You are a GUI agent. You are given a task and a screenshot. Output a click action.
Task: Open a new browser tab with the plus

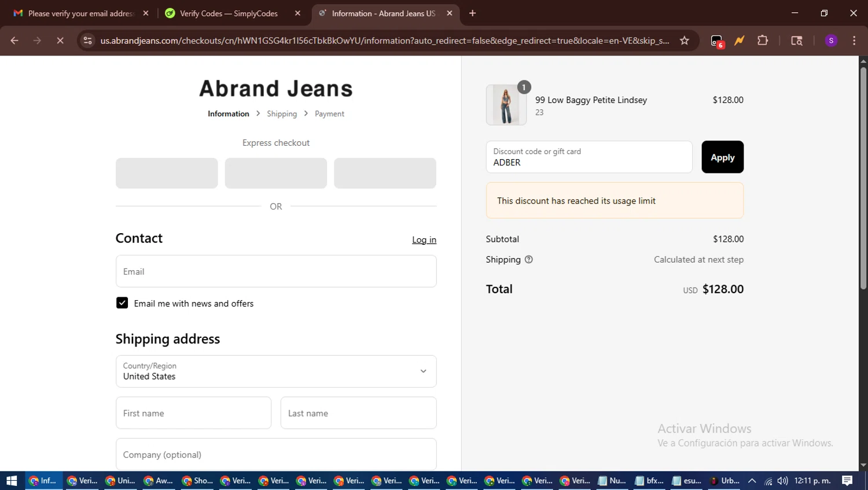click(x=472, y=13)
